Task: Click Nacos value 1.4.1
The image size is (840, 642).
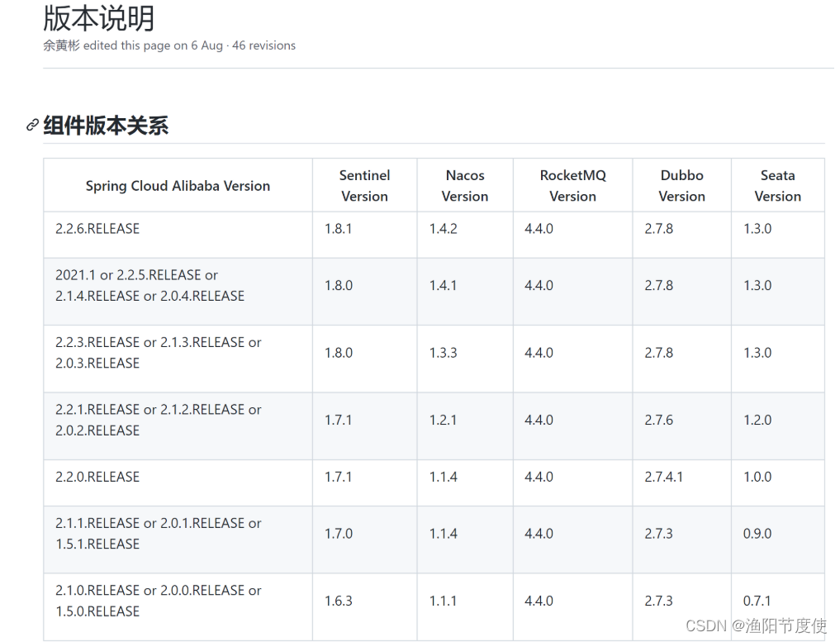Action: [x=443, y=286]
